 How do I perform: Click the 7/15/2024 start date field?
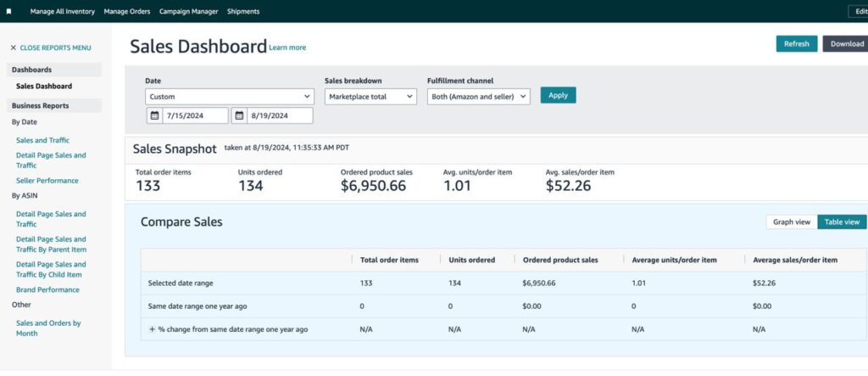194,115
